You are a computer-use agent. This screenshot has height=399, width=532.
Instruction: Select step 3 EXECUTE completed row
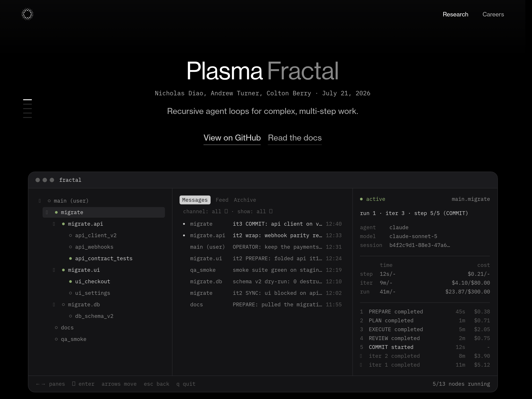425,329
